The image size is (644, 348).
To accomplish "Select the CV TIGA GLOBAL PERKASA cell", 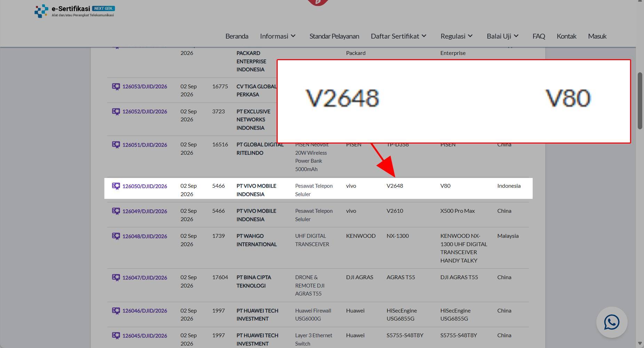I will [x=256, y=90].
